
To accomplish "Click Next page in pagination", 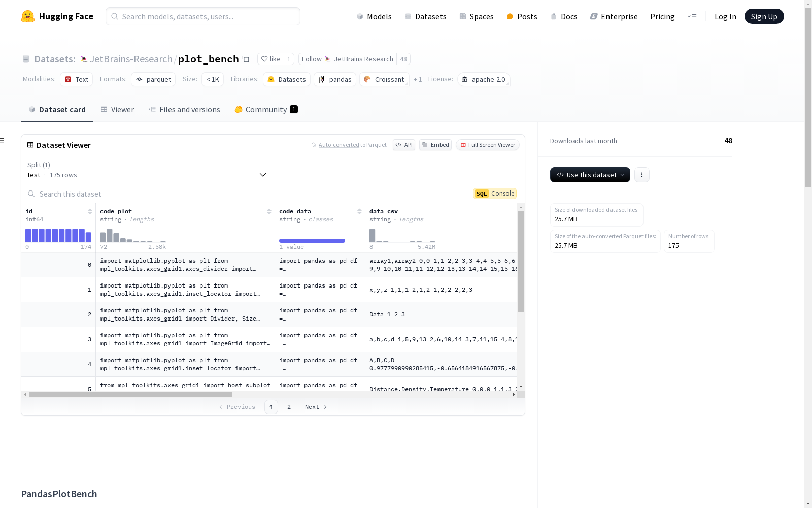I will (316, 407).
